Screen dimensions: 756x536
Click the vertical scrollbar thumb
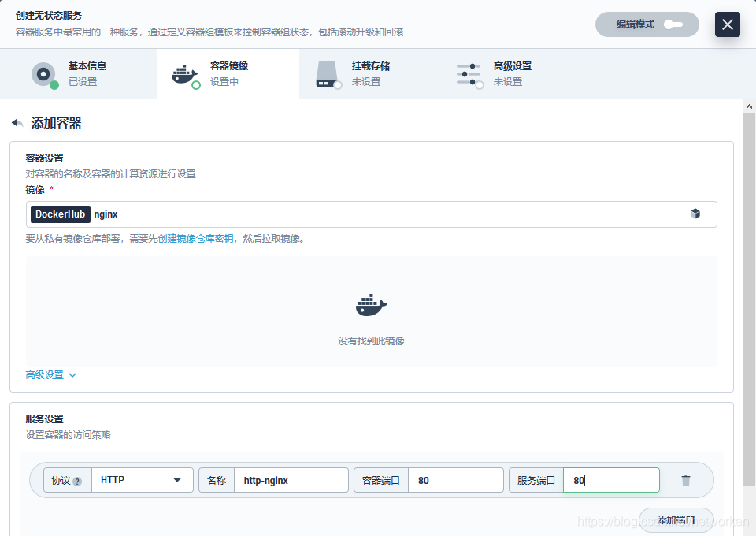point(749,299)
